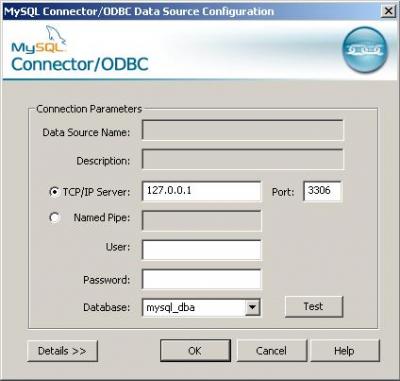400x381 pixels.
Task: Click the TCP/IP Server address field
Action: coord(202,191)
